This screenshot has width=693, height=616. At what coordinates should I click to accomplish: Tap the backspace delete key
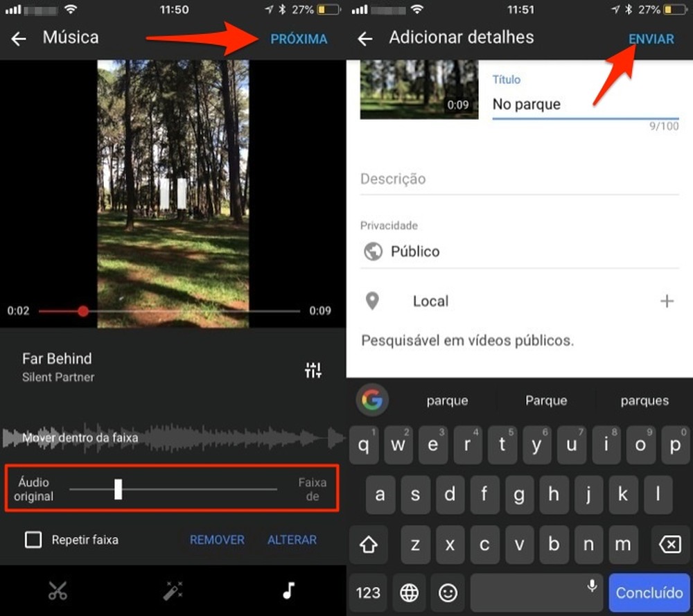(670, 545)
